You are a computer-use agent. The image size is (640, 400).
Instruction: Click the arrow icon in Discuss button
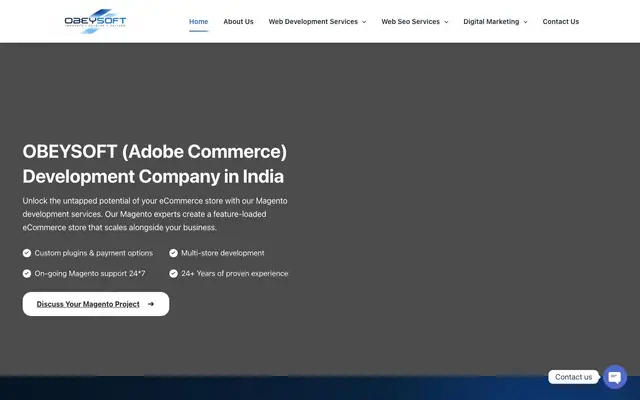[151, 304]
